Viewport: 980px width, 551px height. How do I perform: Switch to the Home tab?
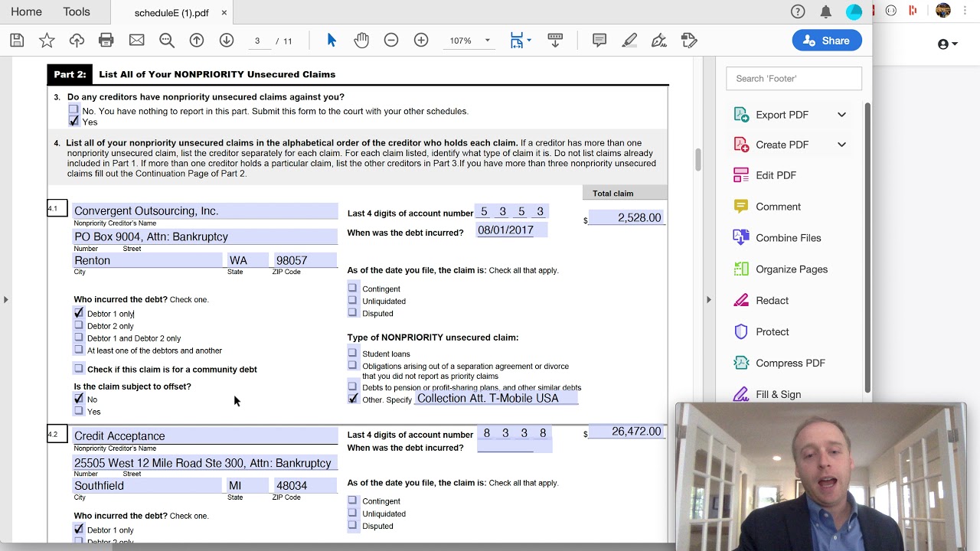(x=26, y=11)
